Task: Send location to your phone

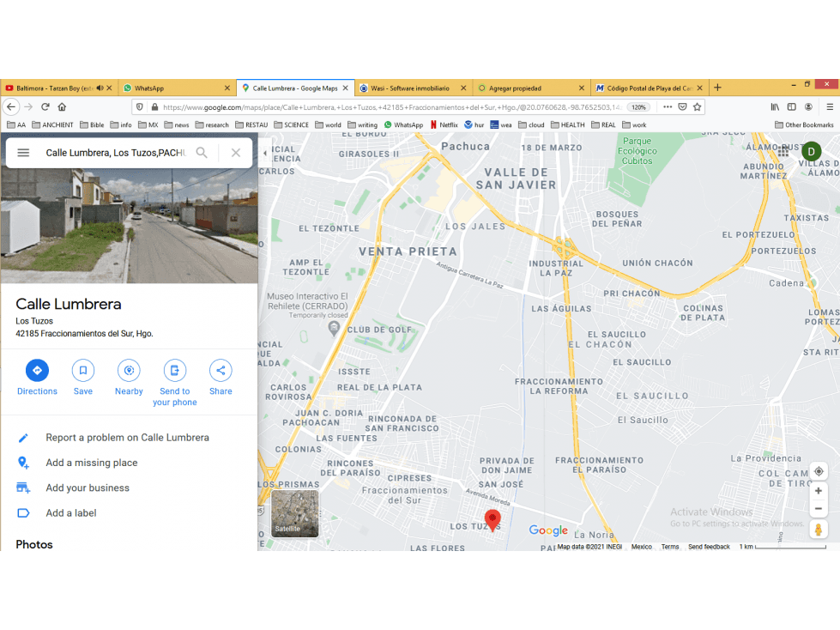Action: pos(175,383)
